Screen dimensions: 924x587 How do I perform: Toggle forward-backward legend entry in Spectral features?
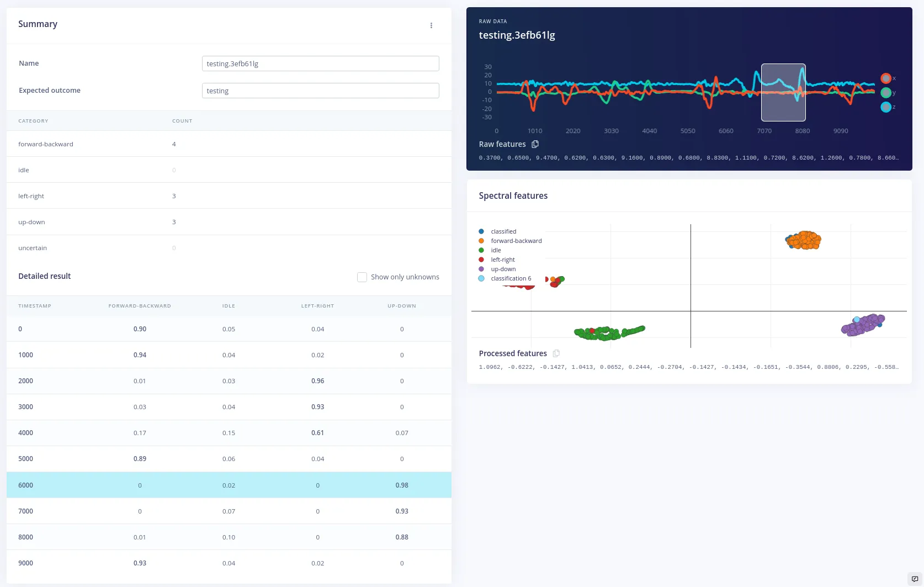[516, 241]
